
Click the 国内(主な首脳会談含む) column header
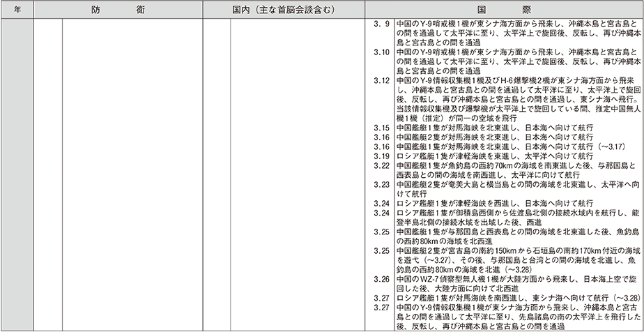coord(284,10)
